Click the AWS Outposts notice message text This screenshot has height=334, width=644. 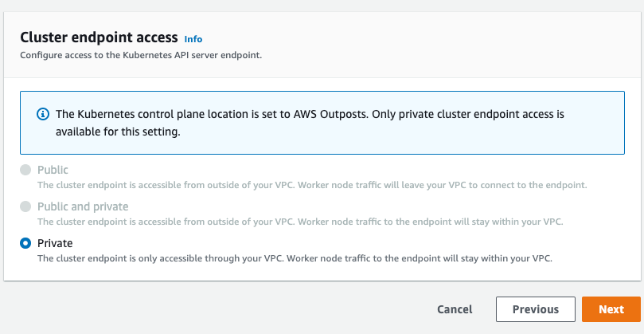310,123
